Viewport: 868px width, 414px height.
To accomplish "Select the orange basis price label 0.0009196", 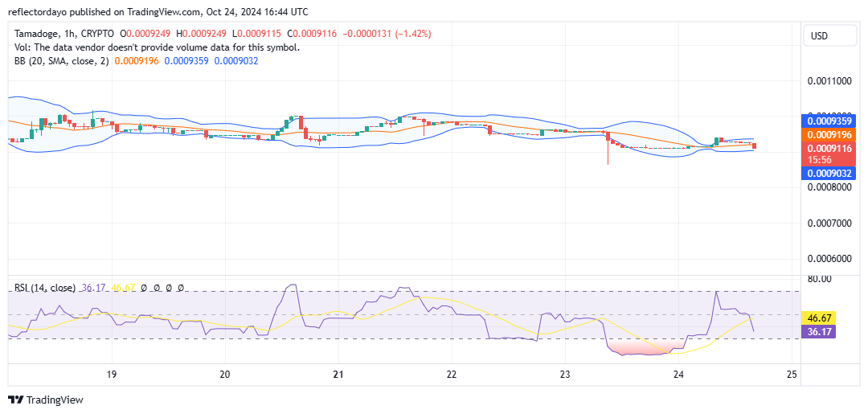I will (829, 134).
